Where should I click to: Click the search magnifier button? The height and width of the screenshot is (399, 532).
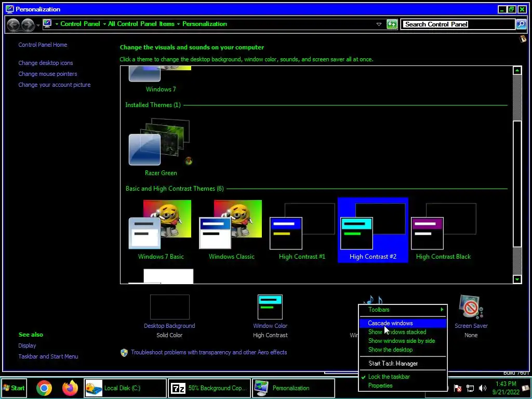click(521, 24)
